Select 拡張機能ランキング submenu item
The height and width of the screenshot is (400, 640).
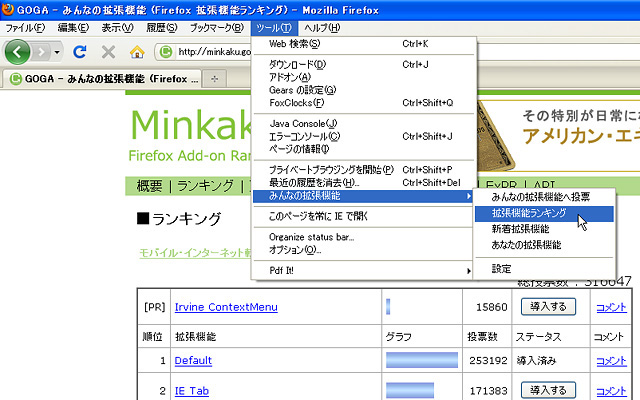(x=544, y=213)
